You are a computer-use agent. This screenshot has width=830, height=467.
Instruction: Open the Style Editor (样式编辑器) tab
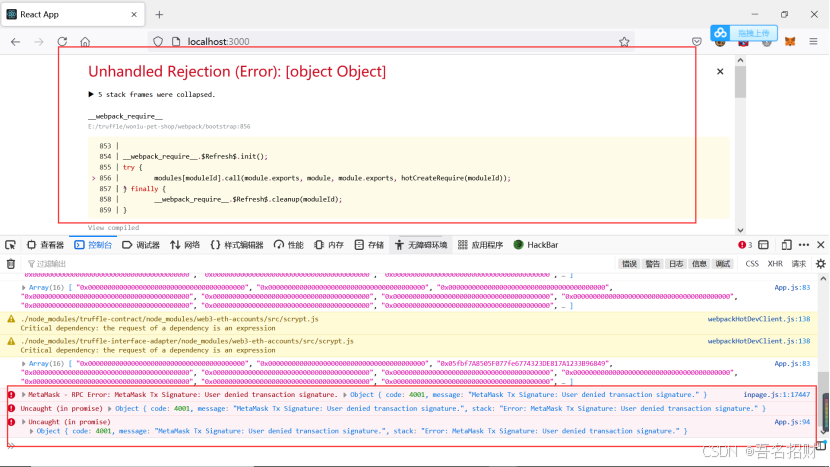pyautogui.click(x=237, y=245)
